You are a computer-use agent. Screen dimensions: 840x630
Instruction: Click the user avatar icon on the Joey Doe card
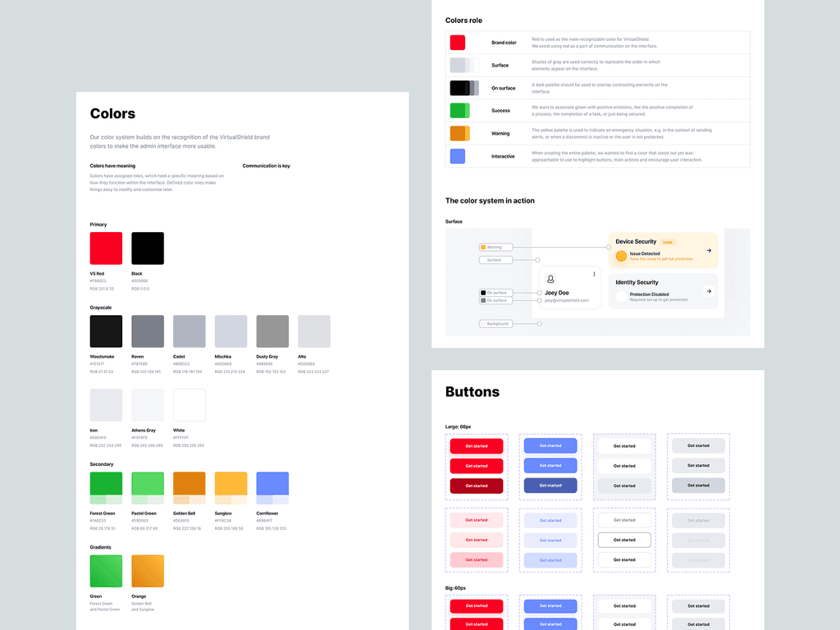point(550,280)
